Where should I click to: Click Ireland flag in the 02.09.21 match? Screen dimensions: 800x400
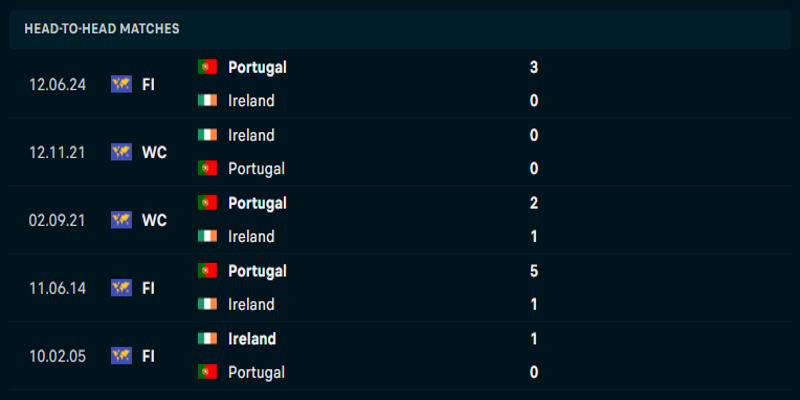208,237
